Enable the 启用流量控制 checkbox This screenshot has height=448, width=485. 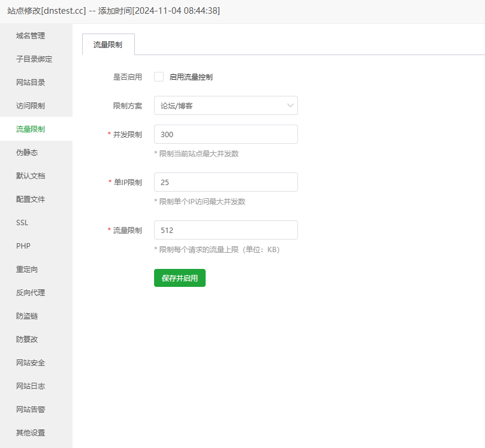159,77
